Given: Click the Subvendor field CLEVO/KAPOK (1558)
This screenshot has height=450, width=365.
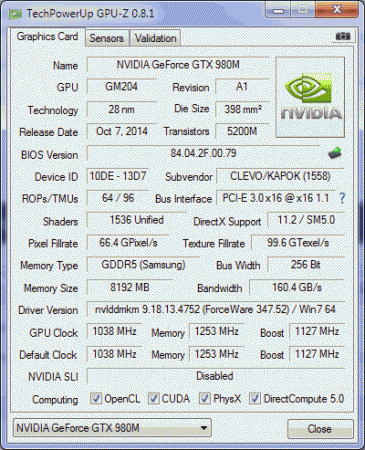Looking at the screenshot, I should (x=280, y=176).
